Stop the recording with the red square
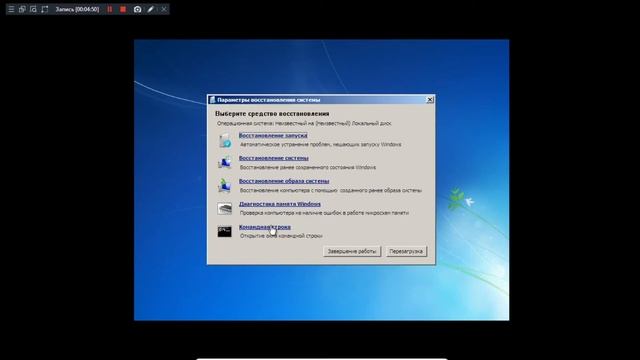640x360 pixels. tap(123, 9)
